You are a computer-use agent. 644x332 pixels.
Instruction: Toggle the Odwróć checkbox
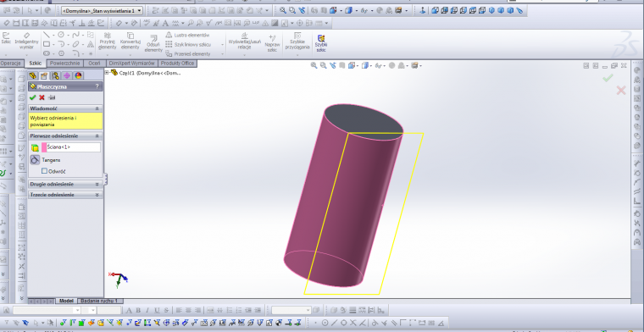coord(44,171)
